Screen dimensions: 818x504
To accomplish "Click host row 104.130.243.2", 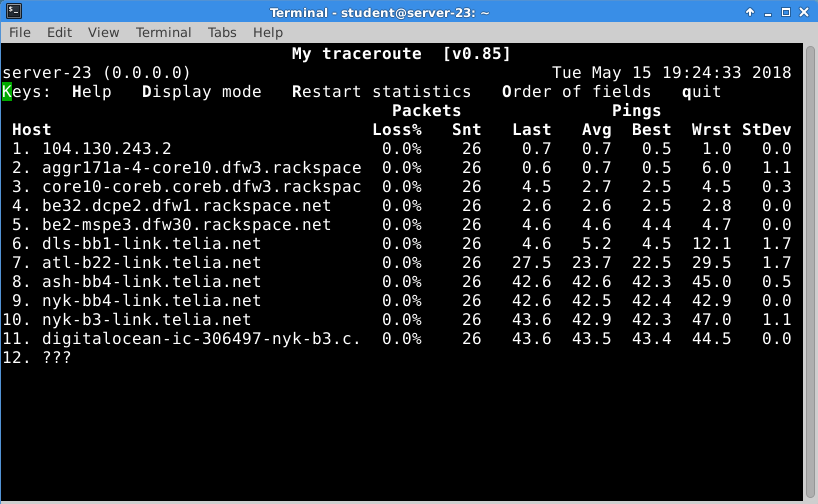I will pos(106,149).
